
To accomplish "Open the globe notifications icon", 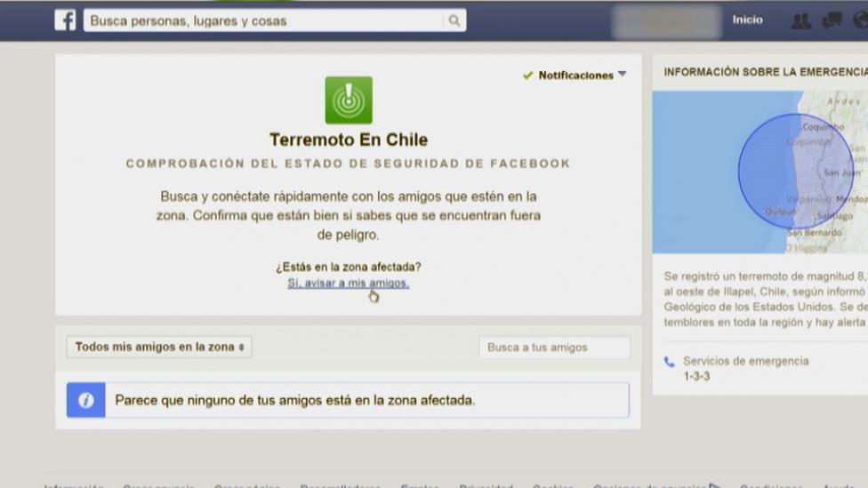I will pyautogui.click(x=861, y=20).
